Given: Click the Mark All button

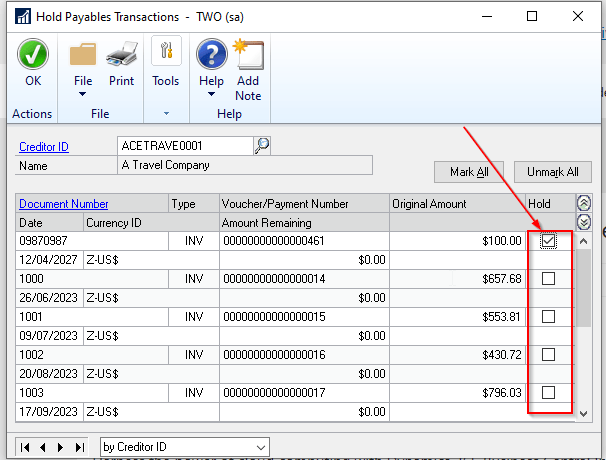Looking at the screenshot, I should [x=468, y=172].
